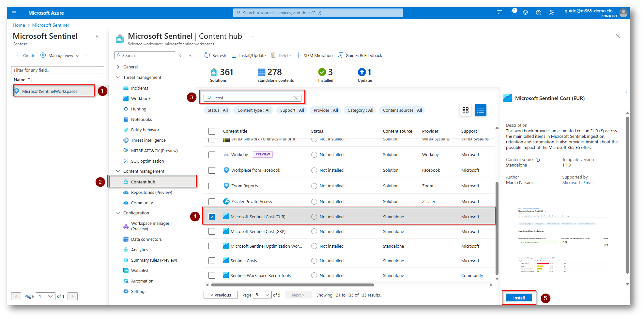Open the Azure portal hamburger menu
The height and width of the screenshot is (319, 644).
[x=14, y=13]
